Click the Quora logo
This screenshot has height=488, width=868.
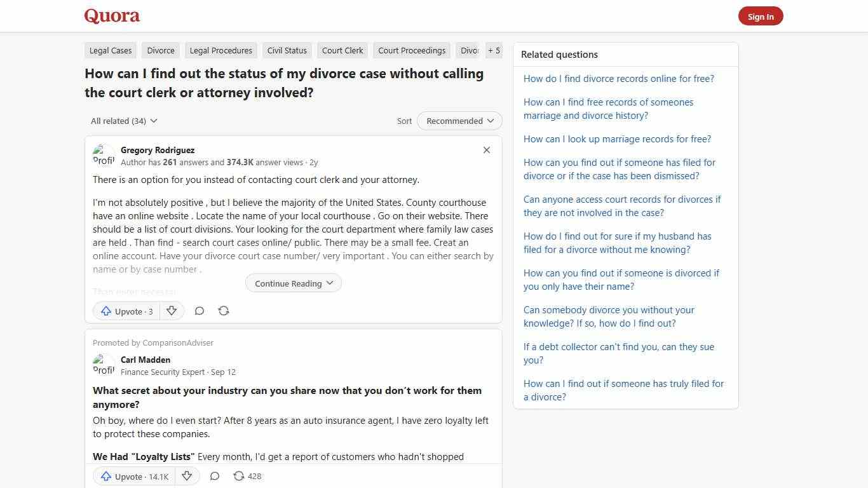point(111,16)
